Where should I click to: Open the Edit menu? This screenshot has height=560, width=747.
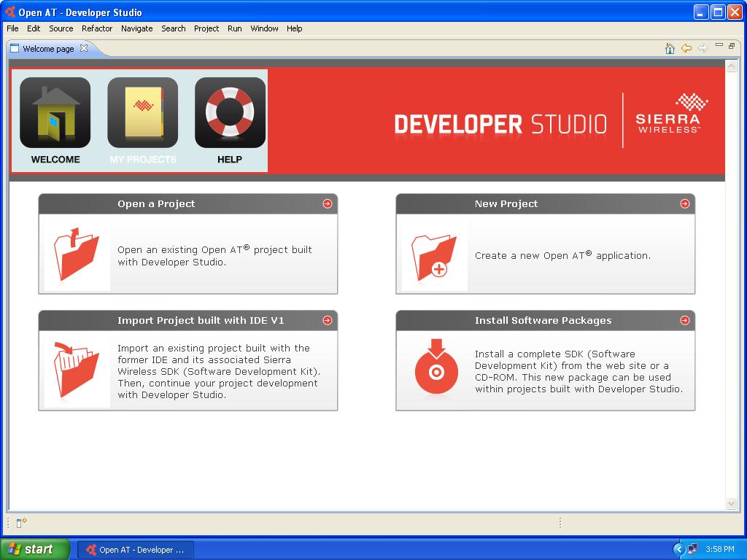point(34,28)
